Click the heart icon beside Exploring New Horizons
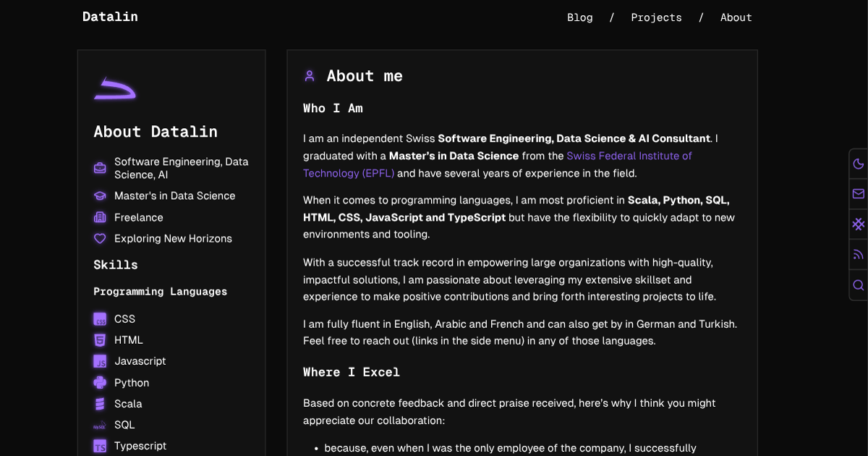The height and width of the screenshot is (456, 868). point(100,239)
